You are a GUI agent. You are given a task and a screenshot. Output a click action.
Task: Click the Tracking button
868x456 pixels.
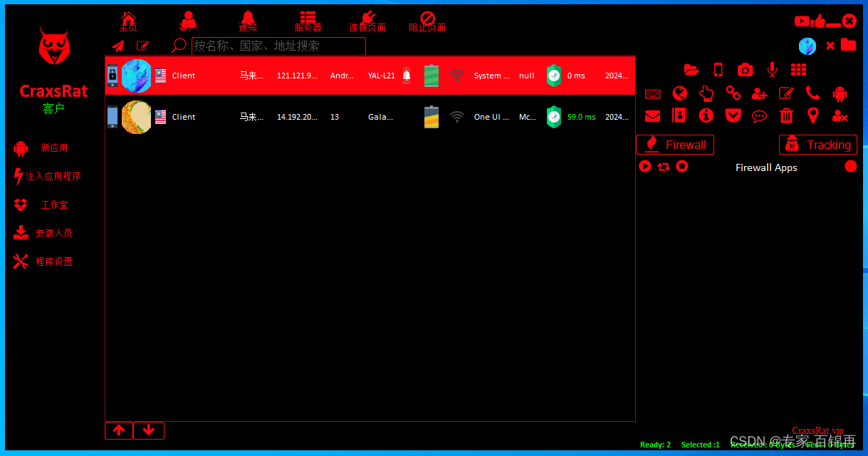(817, 145)
